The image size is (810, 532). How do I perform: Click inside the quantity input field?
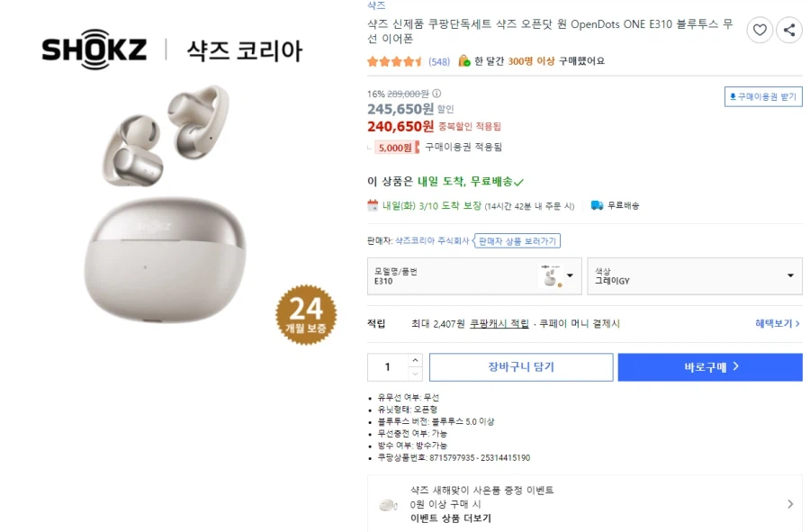387,366
